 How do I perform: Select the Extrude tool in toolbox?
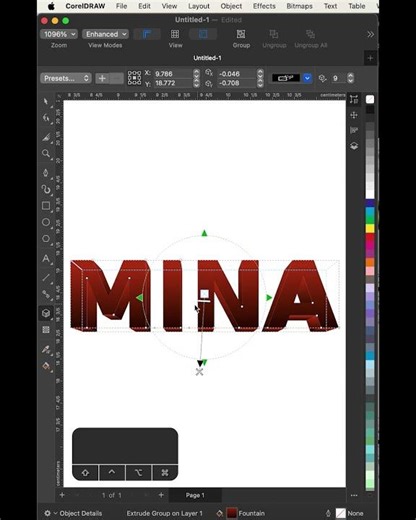click(x=46, y=313)
